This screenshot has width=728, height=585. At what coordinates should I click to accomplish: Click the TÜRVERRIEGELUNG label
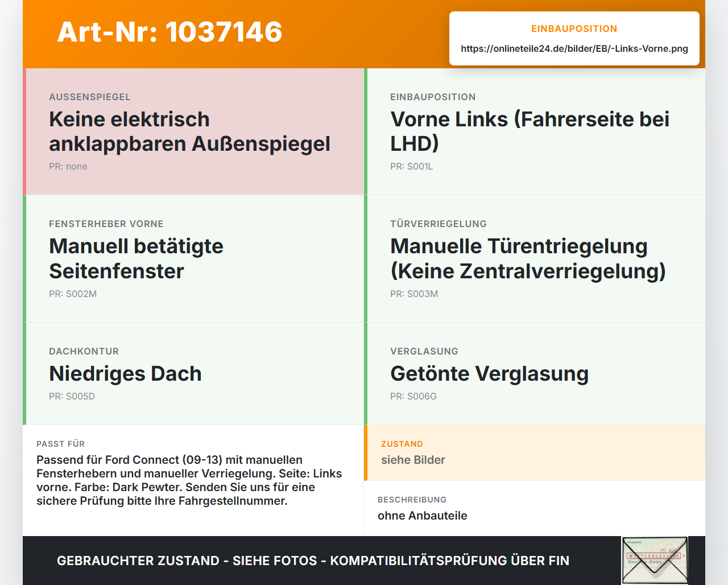click(439, 224)
